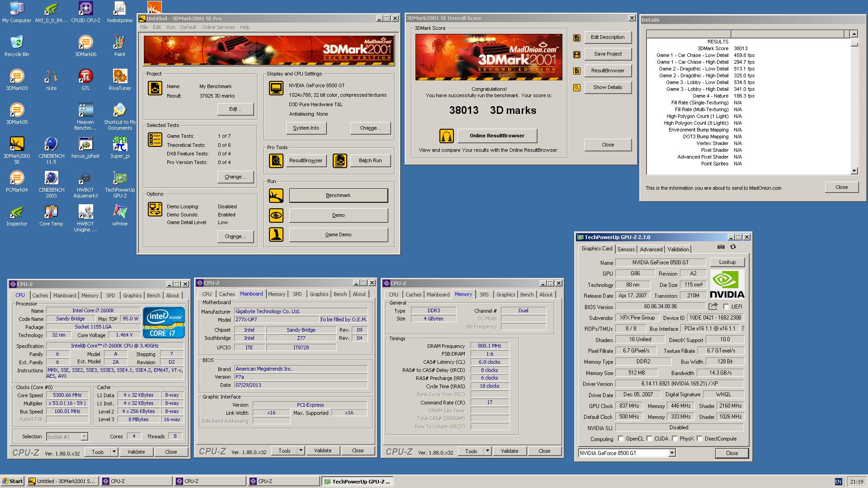Click the ResultBrowser magnifier icon in Pro Tools
The width and height of the screenshot is (868, 488).
point(276,160)
